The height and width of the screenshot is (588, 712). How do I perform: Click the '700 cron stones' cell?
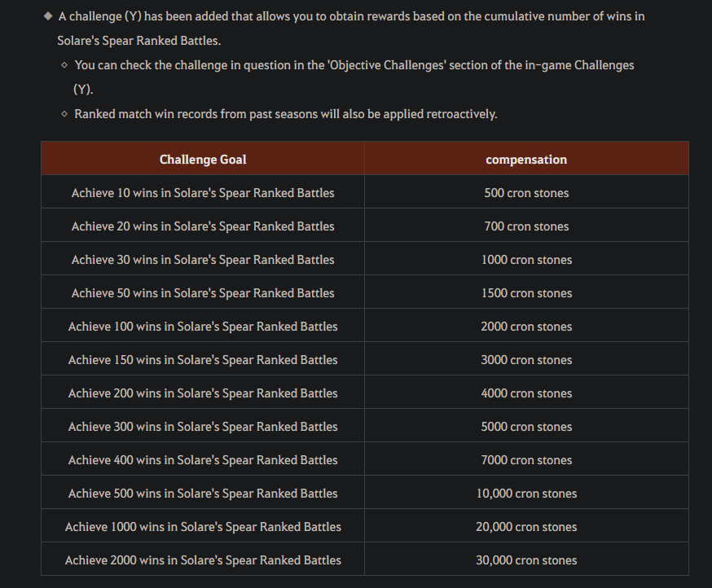pos(526,226)
